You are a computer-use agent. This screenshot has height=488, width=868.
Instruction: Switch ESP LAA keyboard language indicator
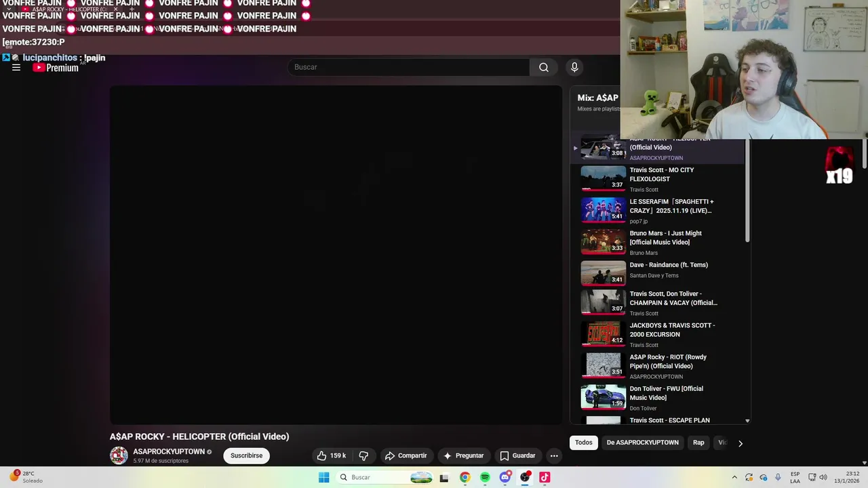(795, 477)
